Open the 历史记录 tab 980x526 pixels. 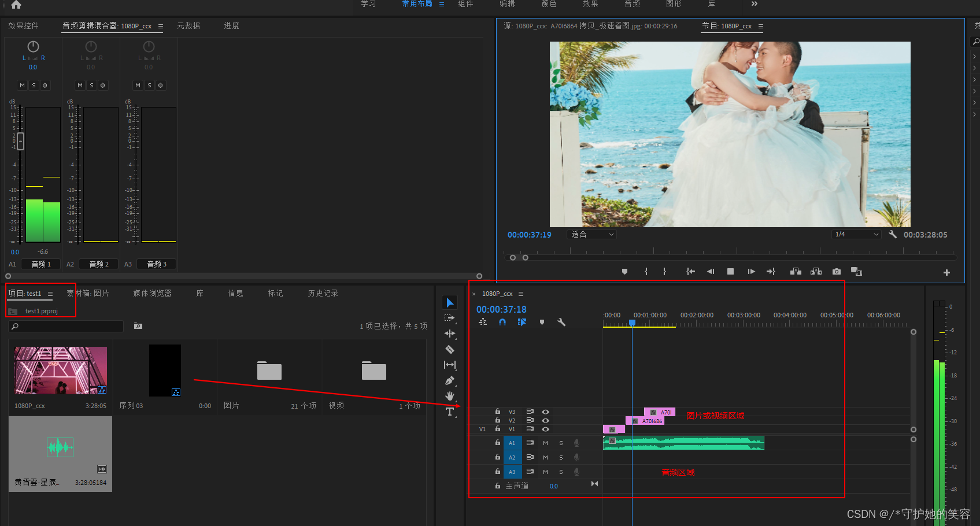pos(323,293)
